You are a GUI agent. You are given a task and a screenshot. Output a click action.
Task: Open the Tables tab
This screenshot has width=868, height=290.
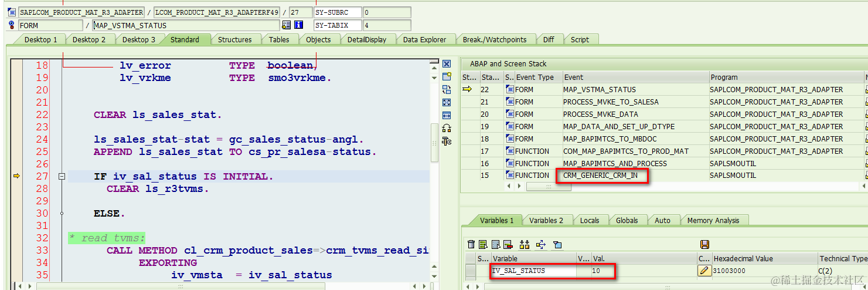[279, 39]
